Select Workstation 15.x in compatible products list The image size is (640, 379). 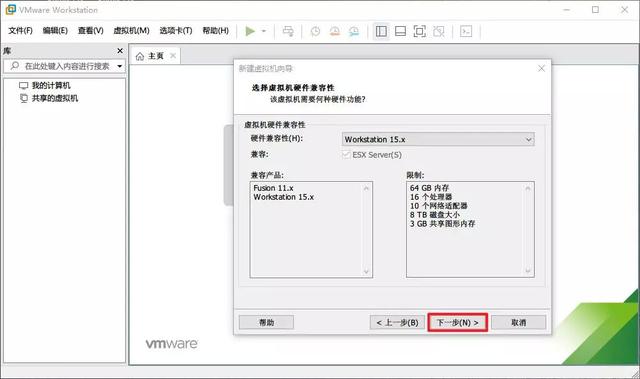click(x=284, y=197)
